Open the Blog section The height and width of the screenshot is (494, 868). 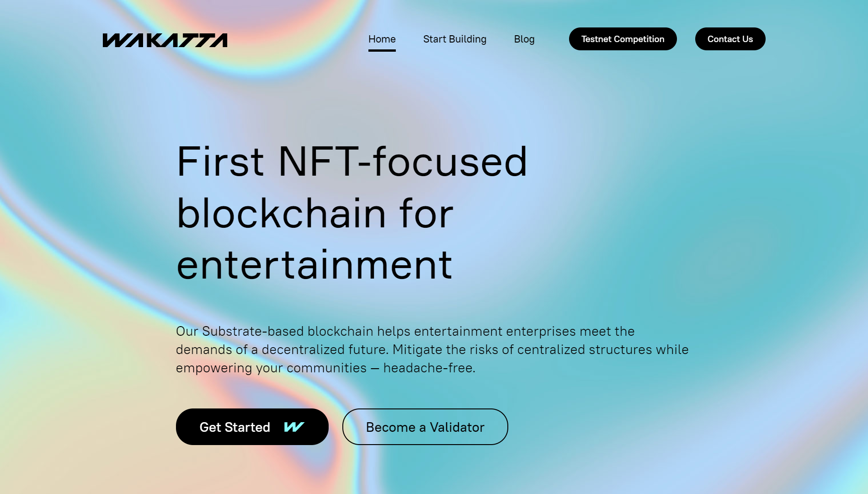[x=524, y=39]
